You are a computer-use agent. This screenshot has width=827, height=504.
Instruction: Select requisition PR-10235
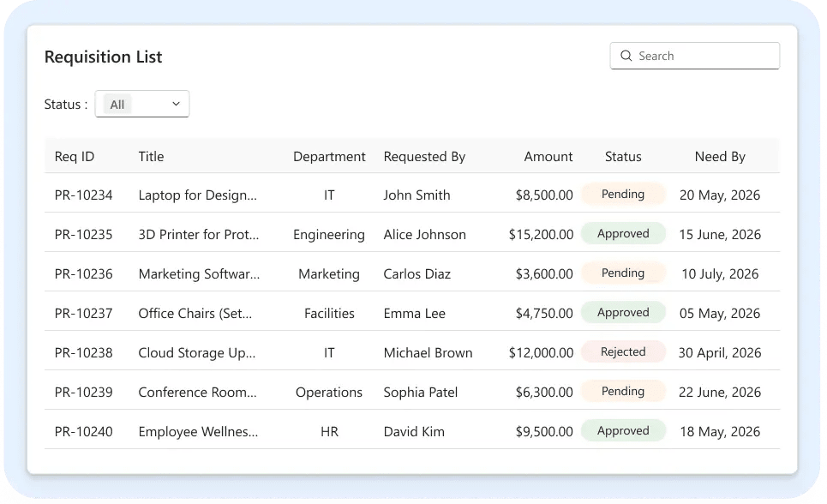pyautogui.click(x=83, y=234)
